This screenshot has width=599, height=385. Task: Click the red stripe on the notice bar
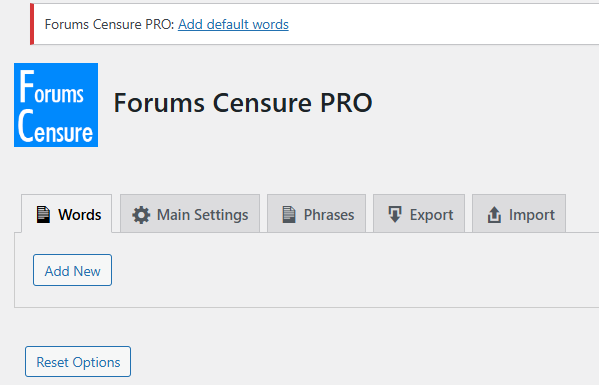pos(32,24)
